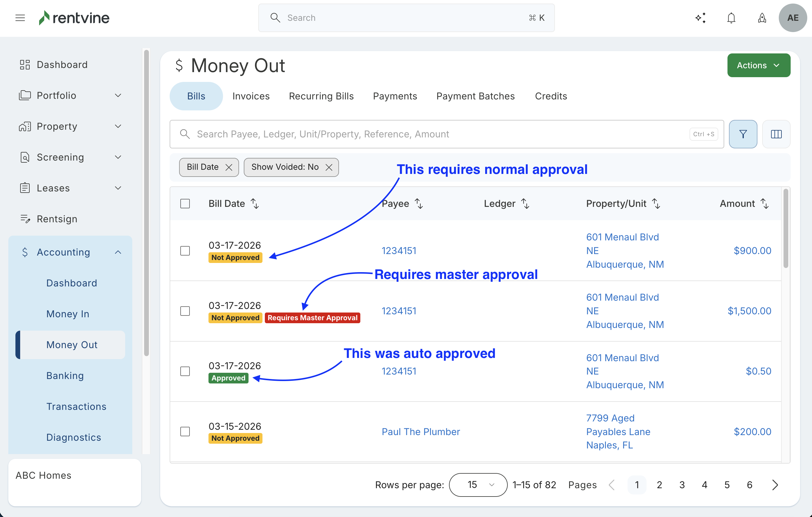The height and width of the screenshot is (517, 812).
Task: Sort by Amount column arrows
Action: [x=765, y=204]
